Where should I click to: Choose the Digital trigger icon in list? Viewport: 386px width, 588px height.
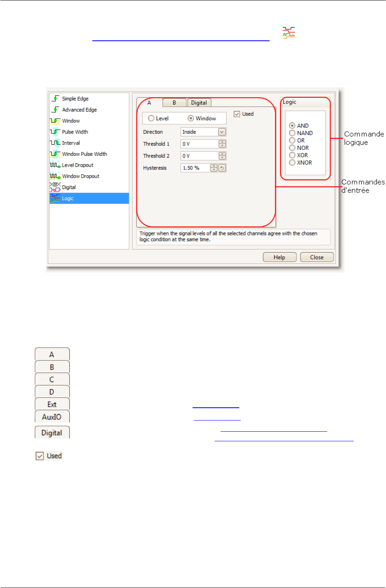(x=55, y=187)
